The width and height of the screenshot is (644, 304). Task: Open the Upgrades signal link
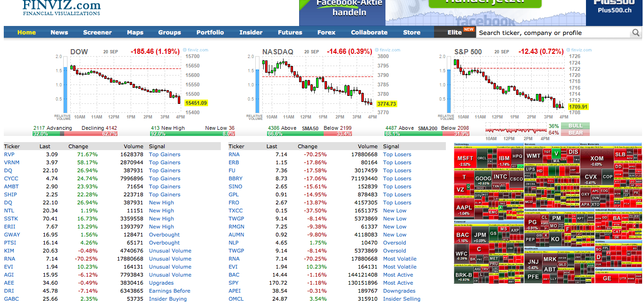[161, 283]
